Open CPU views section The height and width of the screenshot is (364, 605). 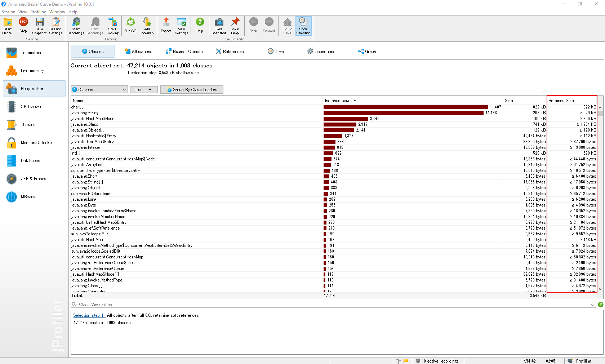pos(34,107)
